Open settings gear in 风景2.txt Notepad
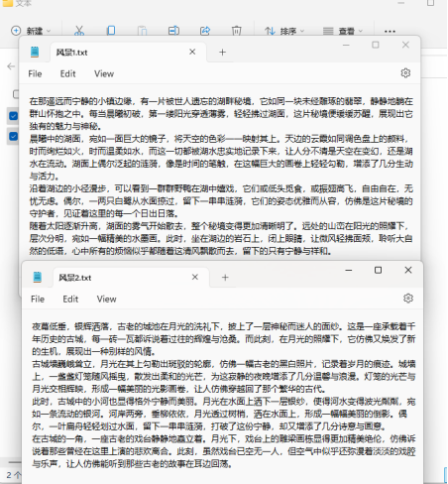This screenshot has height=484, width=448. coord(408,299)
